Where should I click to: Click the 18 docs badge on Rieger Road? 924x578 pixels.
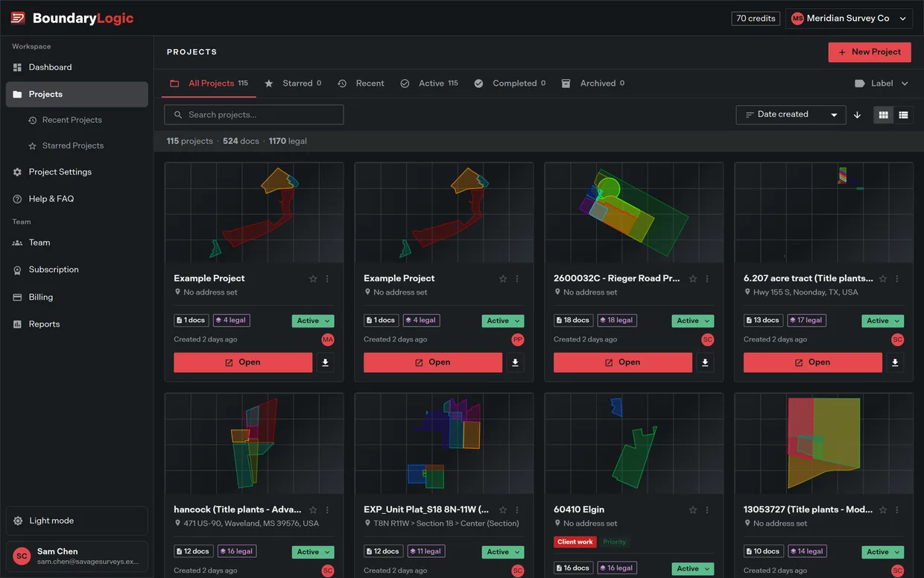point(573,321)
